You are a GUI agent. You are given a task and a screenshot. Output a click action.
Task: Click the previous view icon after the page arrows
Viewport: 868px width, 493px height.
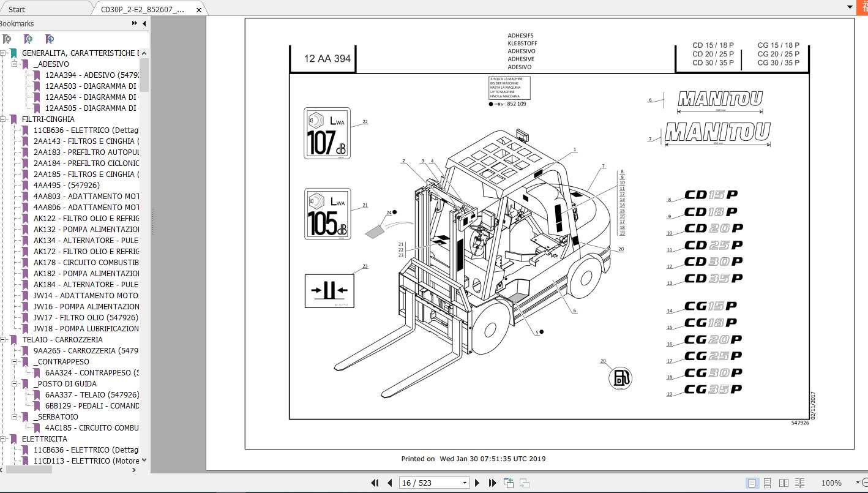coord(509,483)
